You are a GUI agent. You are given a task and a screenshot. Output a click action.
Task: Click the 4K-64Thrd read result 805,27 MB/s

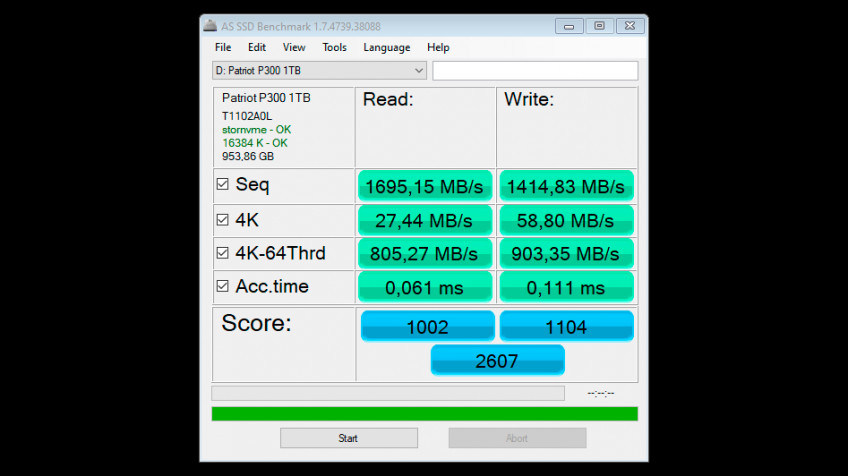pos(425,254)
